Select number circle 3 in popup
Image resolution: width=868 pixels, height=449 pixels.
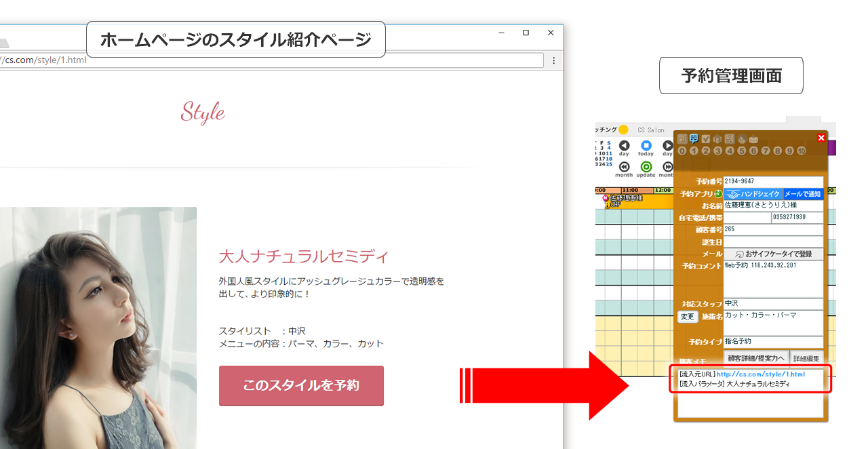pyautogui.click(x=717, y=151)
